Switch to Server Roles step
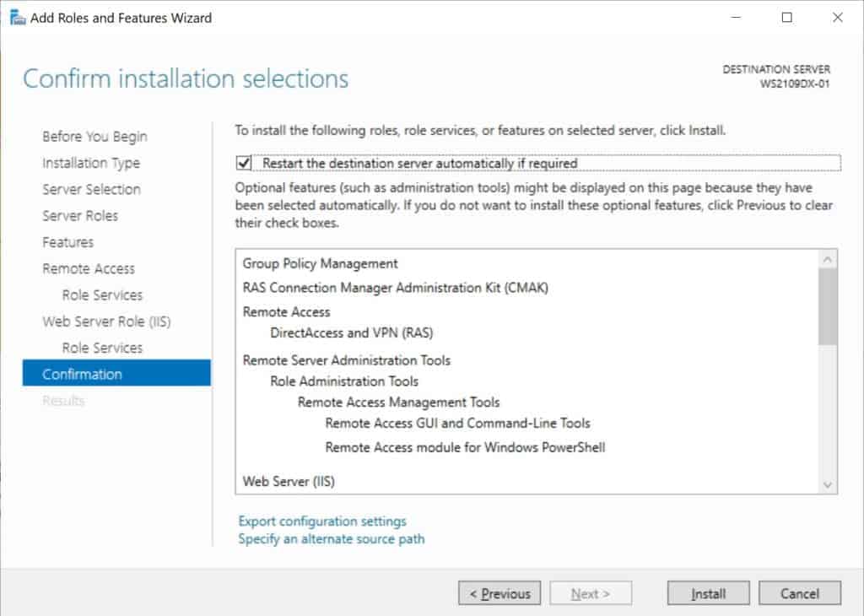This screenshot has height=616, width=864. [80, 215]
